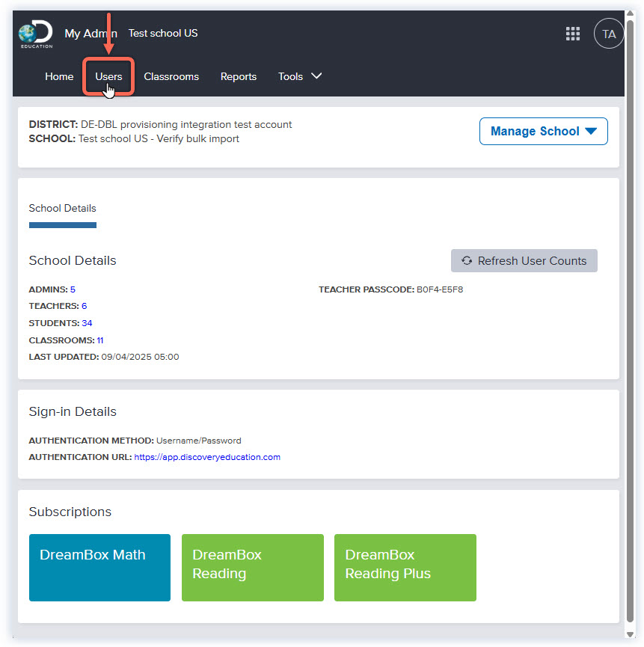Open the TA user avatar menu
The image size is (644, 647).
(x=608, y=34)
